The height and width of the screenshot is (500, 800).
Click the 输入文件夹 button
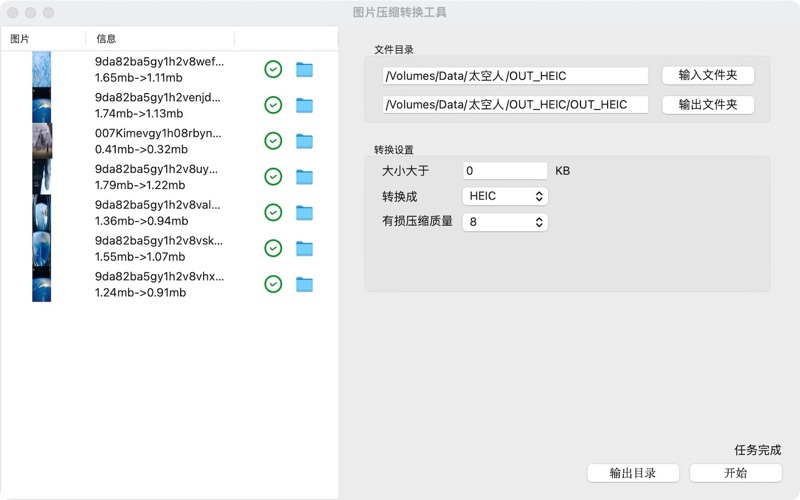tap(707, 75)
